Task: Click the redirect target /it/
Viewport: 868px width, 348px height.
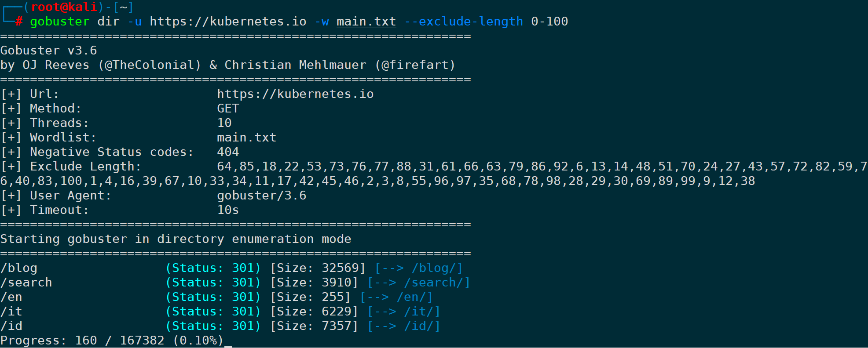Action: tap(418, 312)
